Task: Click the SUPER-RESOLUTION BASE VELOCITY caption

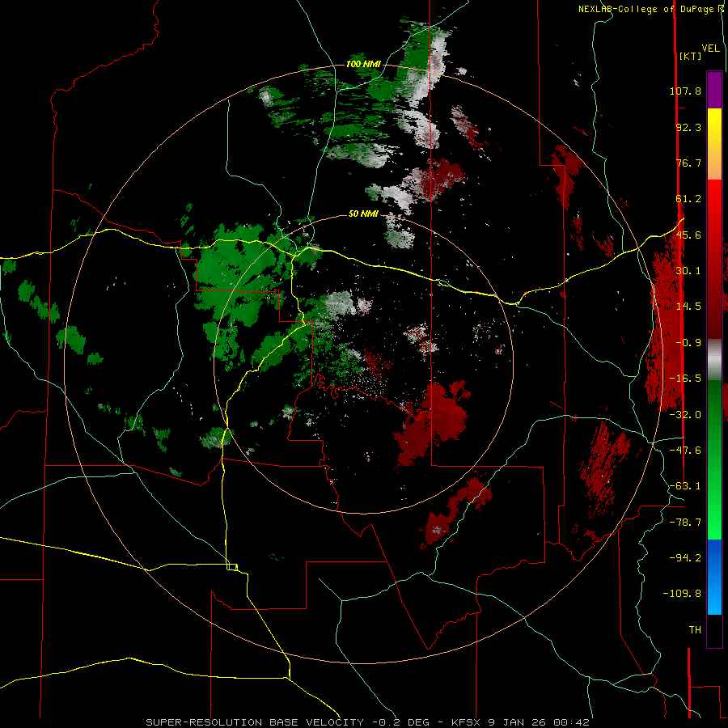Action: [255, 722]
